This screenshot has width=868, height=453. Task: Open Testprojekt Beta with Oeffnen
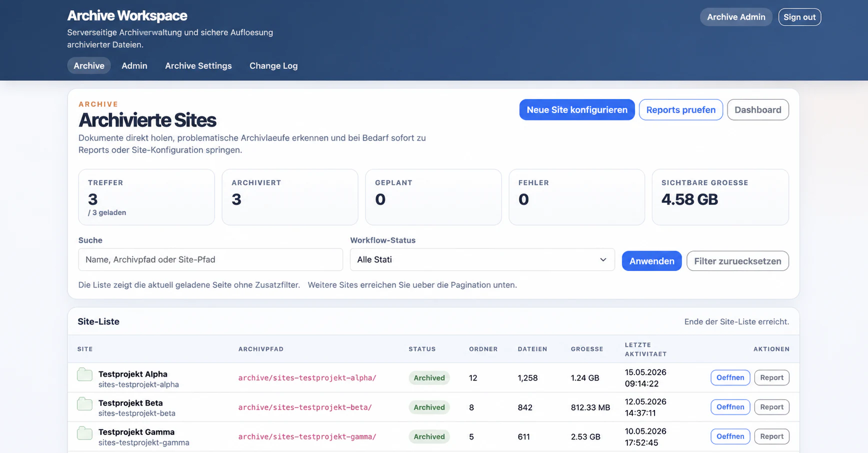pos(730,407)
